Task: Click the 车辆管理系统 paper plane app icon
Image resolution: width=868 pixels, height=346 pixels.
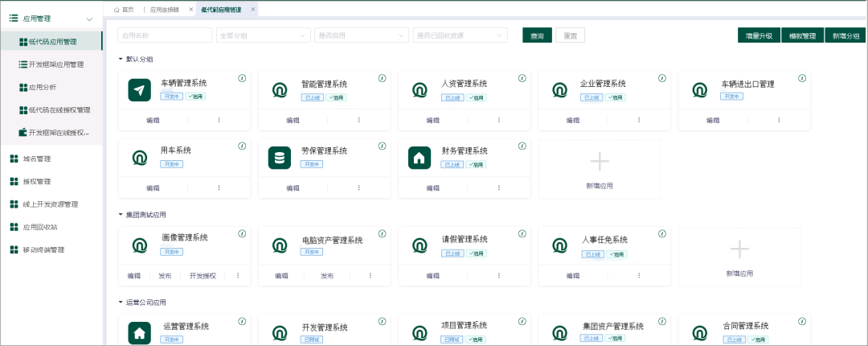Action: click(140, 90)
